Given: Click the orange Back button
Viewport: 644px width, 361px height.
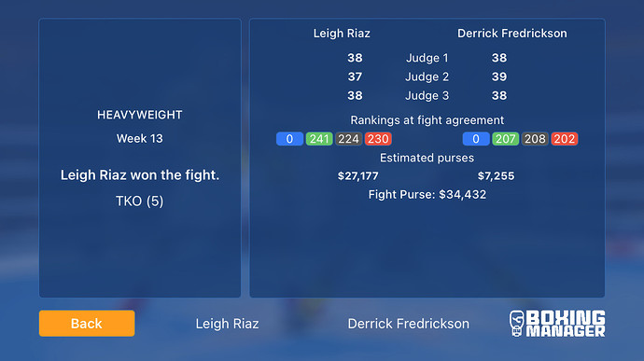Looking at the screenshot, I should [87, 323].
